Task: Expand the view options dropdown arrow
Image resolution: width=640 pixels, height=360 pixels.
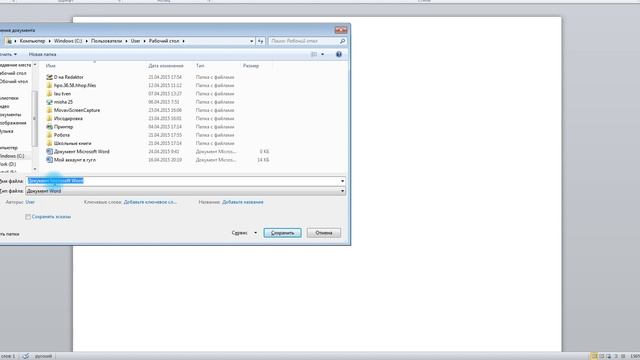Action: [322, 54]
